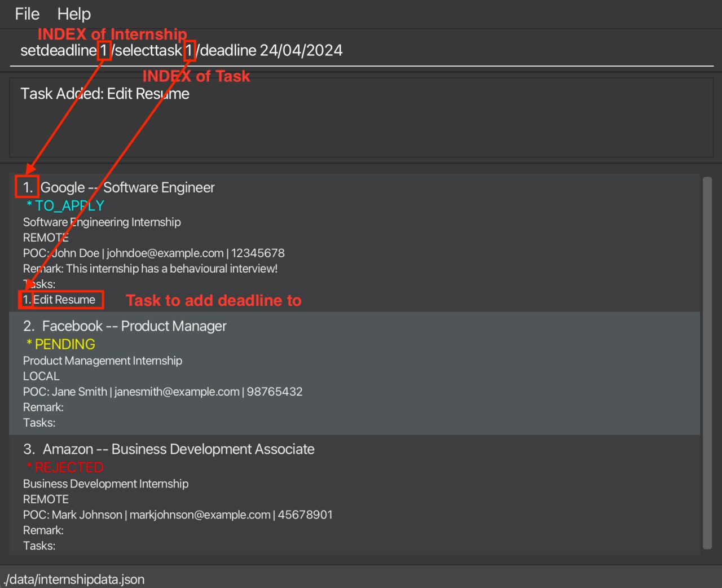
Task: Click Jane Smith's contact details line
Action: pos(162,392)
